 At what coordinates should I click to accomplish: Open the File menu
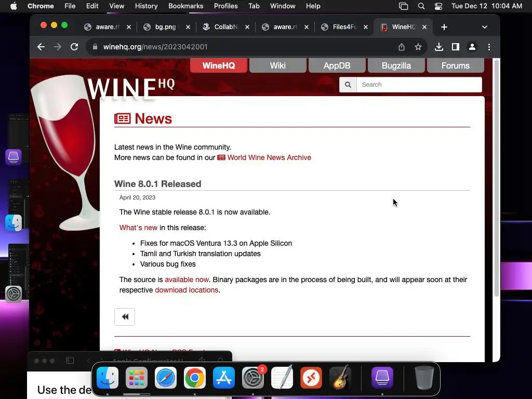click(x=70, y=6)
